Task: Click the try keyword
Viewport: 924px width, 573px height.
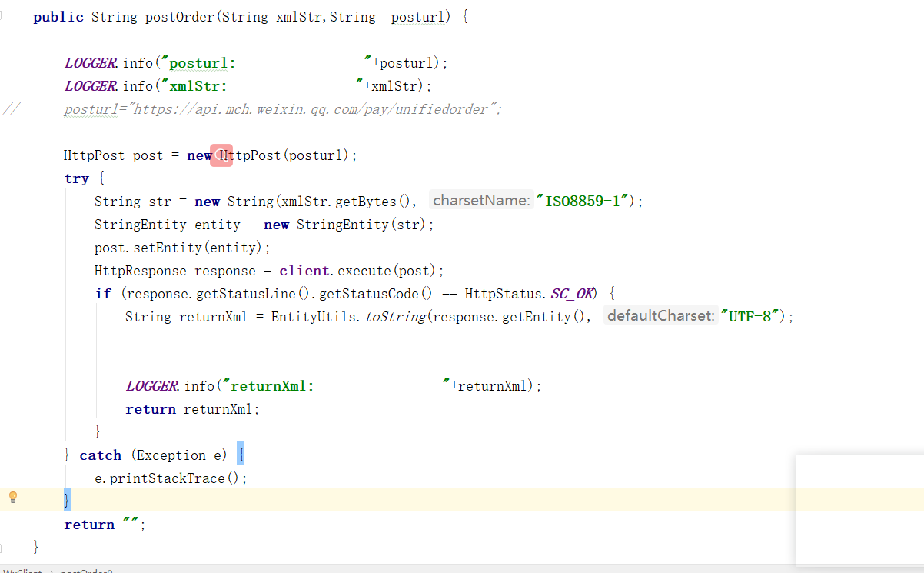Action: tap(77, 178)
